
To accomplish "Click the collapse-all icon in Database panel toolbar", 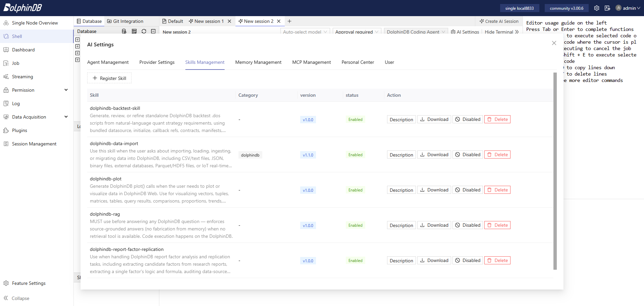I will pos(153,31).
